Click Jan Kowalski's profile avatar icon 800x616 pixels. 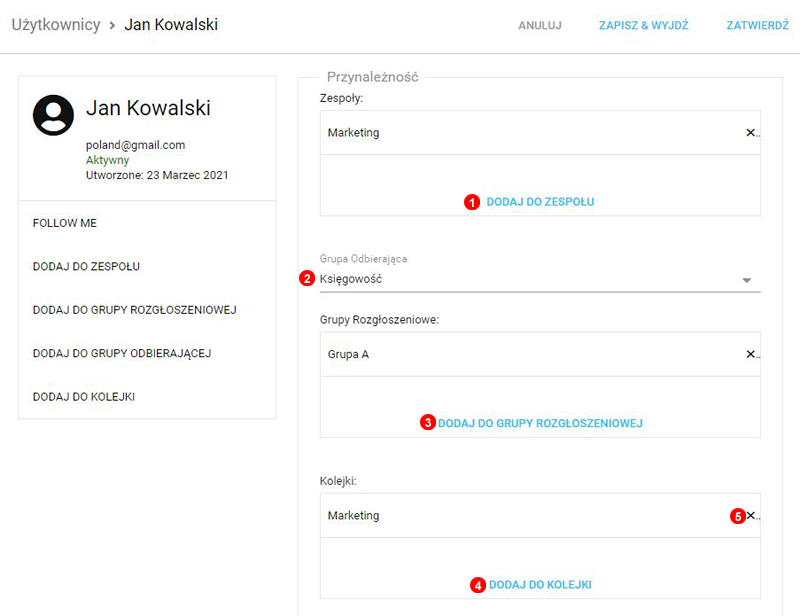click(x=53, y=115)
